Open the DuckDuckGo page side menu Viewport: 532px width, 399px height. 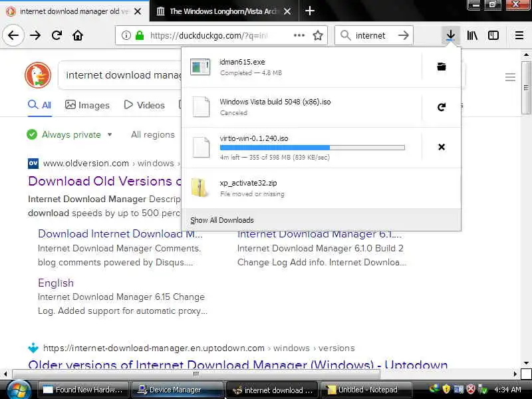click(510, 77)
